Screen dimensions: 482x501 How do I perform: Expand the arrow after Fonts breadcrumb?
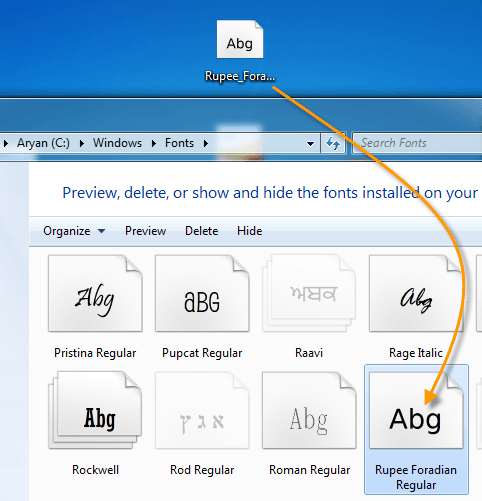pyautogui.click(x=206, y=144)
